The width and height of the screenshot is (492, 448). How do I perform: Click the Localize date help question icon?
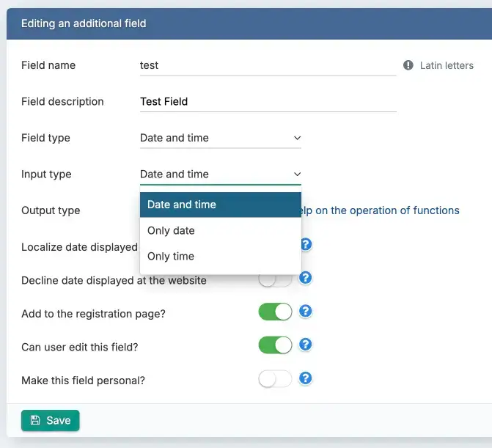(x=306, y=244)
